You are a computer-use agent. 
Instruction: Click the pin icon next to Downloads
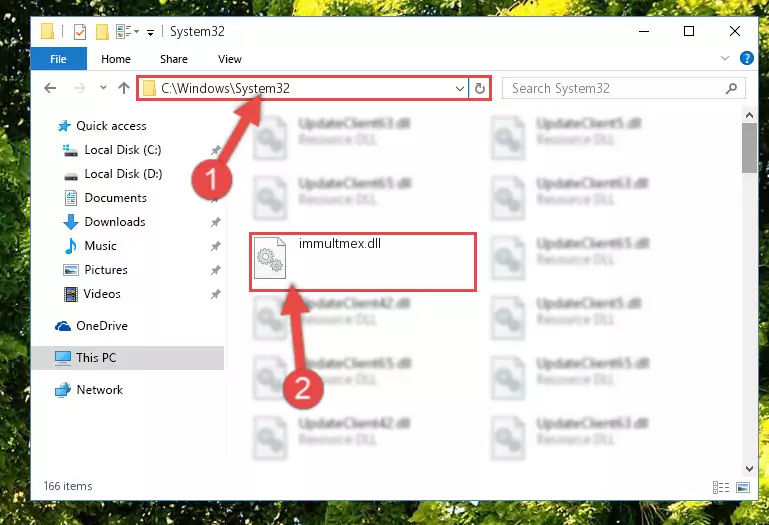pyautogui.click(x=215, y=222)
